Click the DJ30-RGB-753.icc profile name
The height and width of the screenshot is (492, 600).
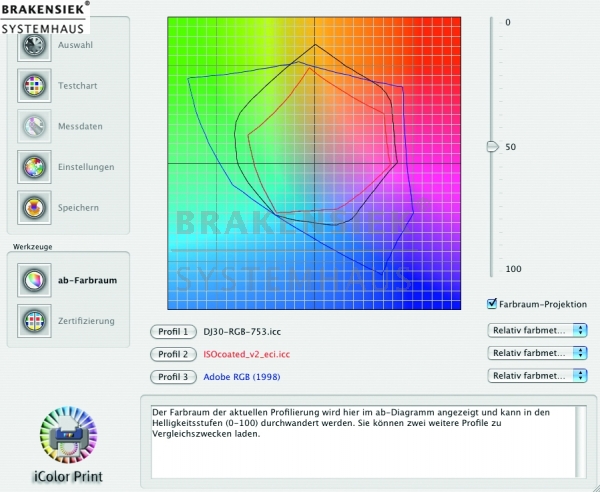(242, 332)
